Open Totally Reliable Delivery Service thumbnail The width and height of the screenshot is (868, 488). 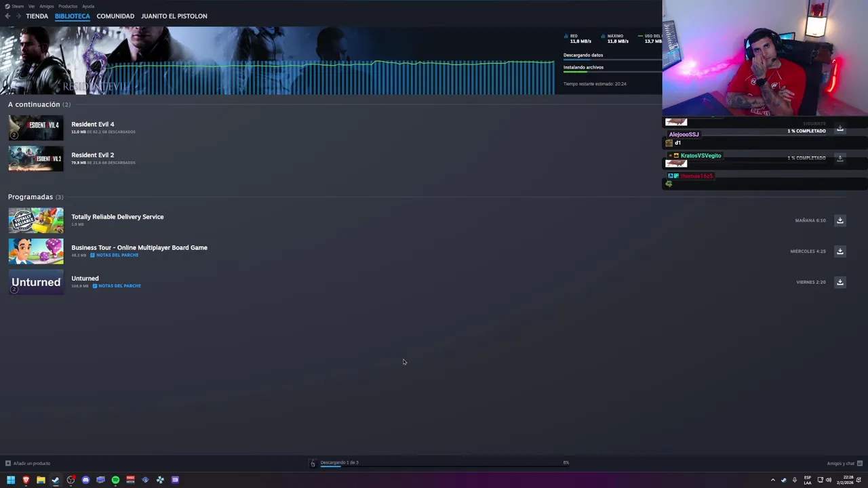[36, 220]
